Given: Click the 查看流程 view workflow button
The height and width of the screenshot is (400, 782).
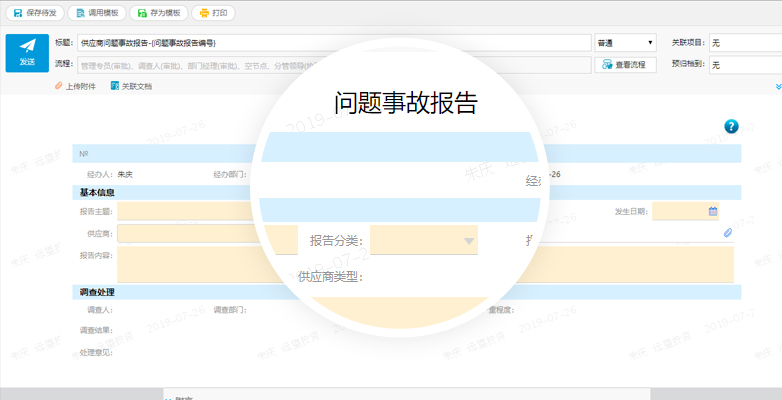Looking at the screenshot, I should coord(625,65).
